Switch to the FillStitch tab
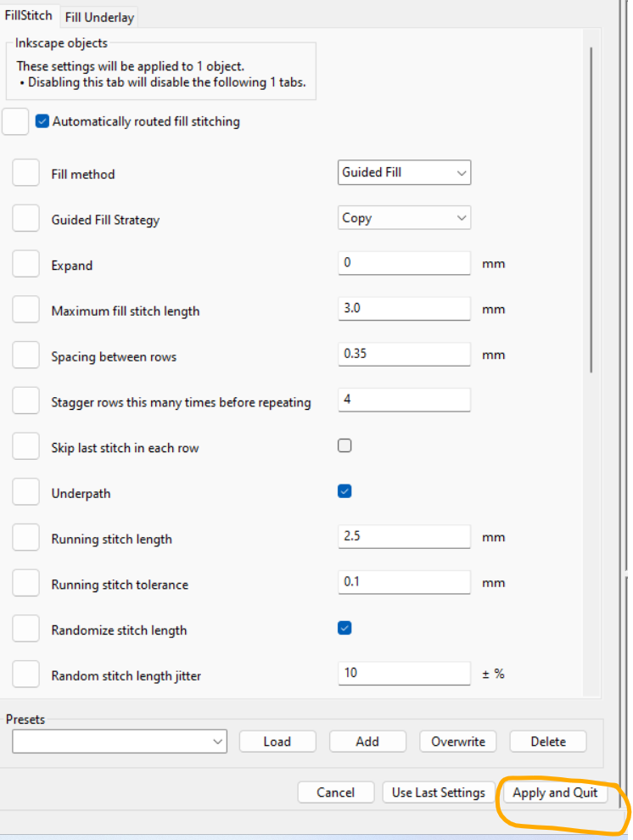 (x=28, y=15)
